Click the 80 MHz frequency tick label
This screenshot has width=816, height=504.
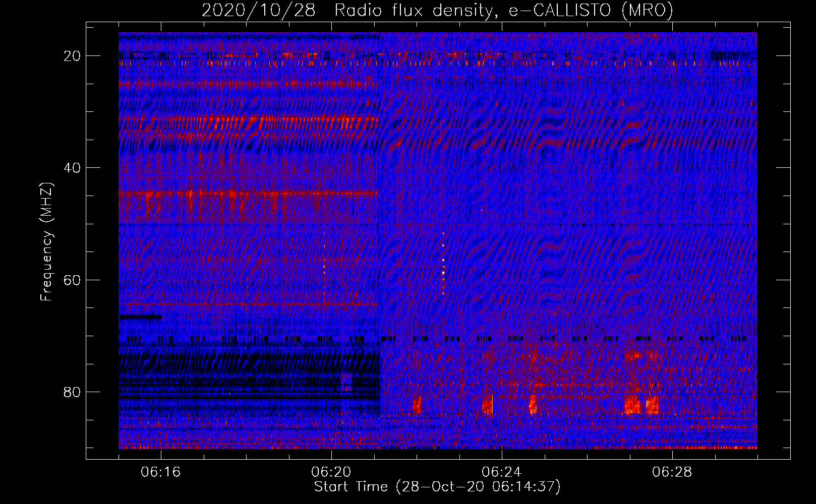coord(72,392)
